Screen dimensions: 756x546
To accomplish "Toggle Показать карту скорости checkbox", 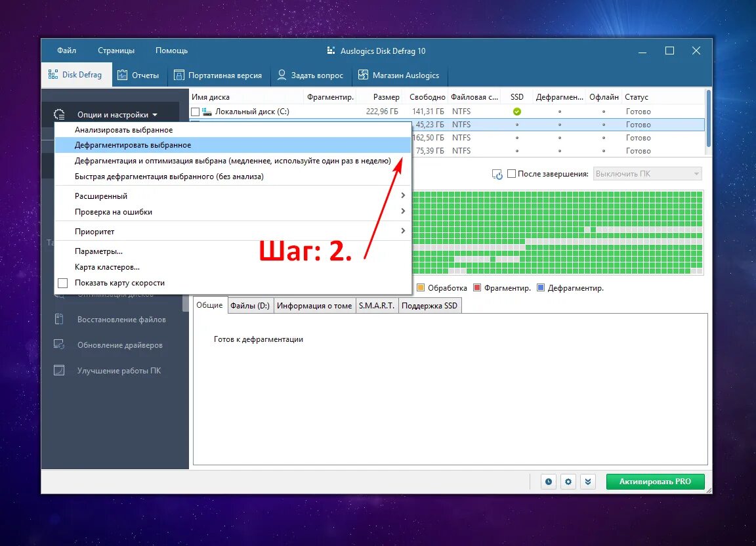I will click(x=63, y=283).
